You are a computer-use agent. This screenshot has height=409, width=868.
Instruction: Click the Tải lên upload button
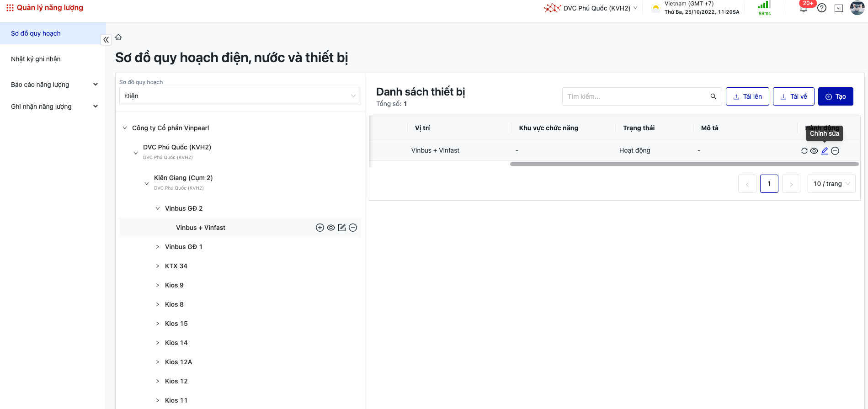click(x=747, y=96)
